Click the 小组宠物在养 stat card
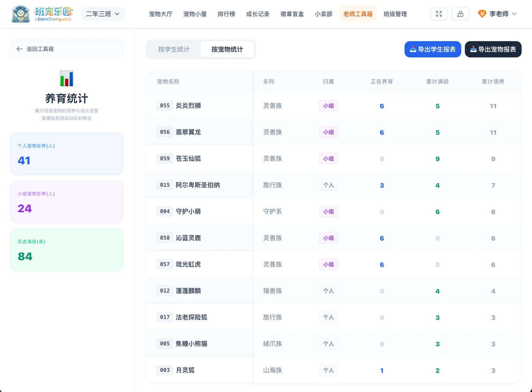This screenshot has height=392, width=532. click(66, 202)
